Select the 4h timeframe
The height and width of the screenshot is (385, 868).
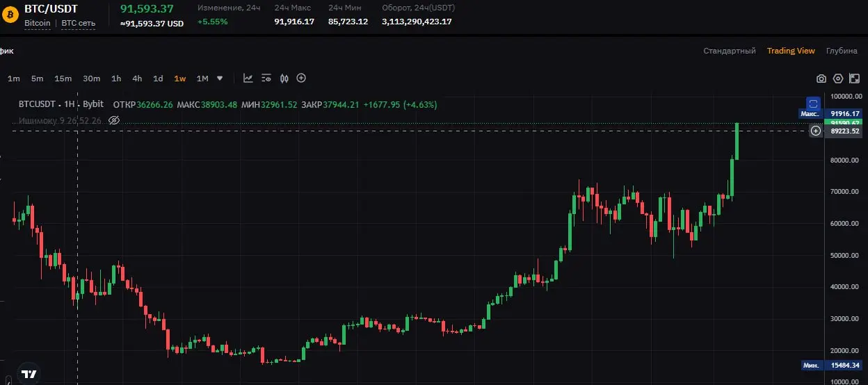(137, 79)
